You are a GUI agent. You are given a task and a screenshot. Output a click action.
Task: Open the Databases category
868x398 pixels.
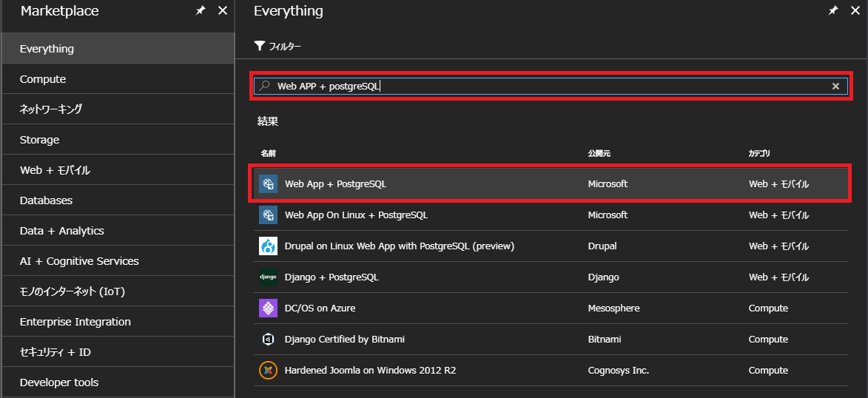[x=118, y=200]
